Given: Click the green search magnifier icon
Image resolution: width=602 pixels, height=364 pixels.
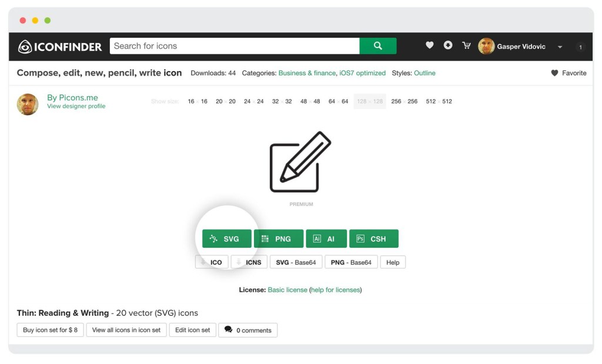Looking at the screenshot, I should [377, 46].
